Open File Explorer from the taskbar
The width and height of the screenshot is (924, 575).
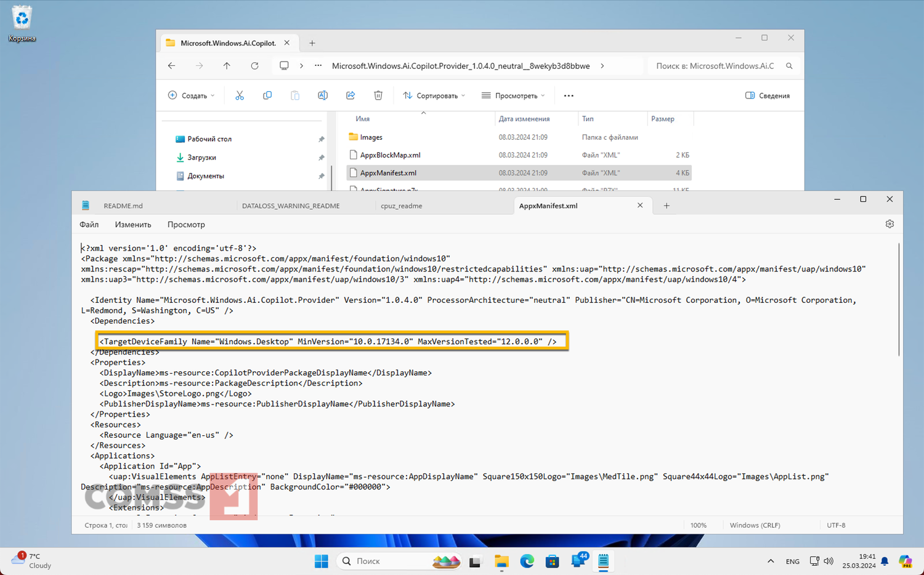[501, 561]
